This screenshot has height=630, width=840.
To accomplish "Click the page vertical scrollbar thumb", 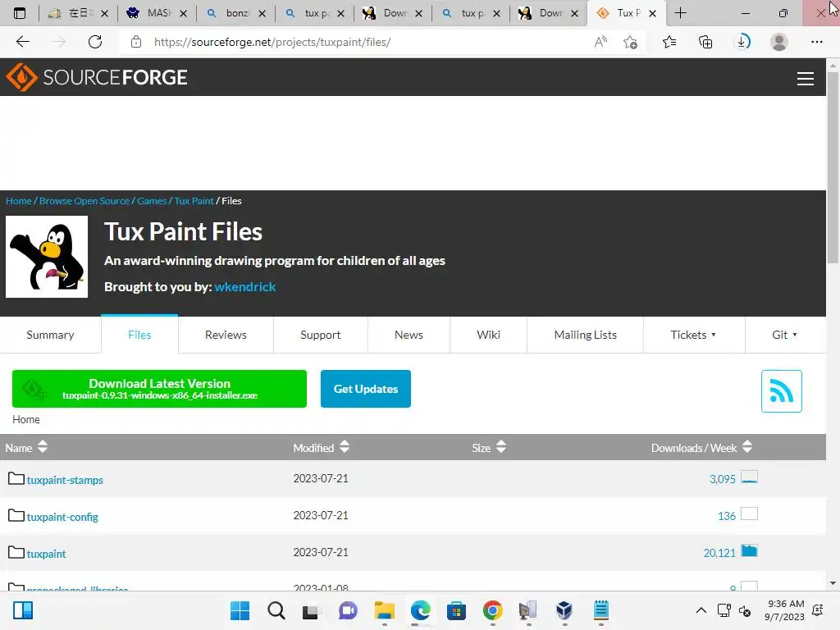I will pyautogui.click(x=833, y=167).
